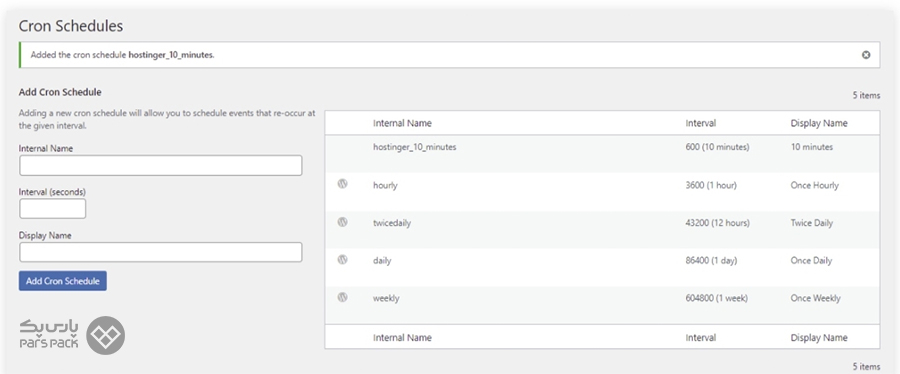
Task: Click the Add Cron Schedule button
Action: [x=63, y=281]
